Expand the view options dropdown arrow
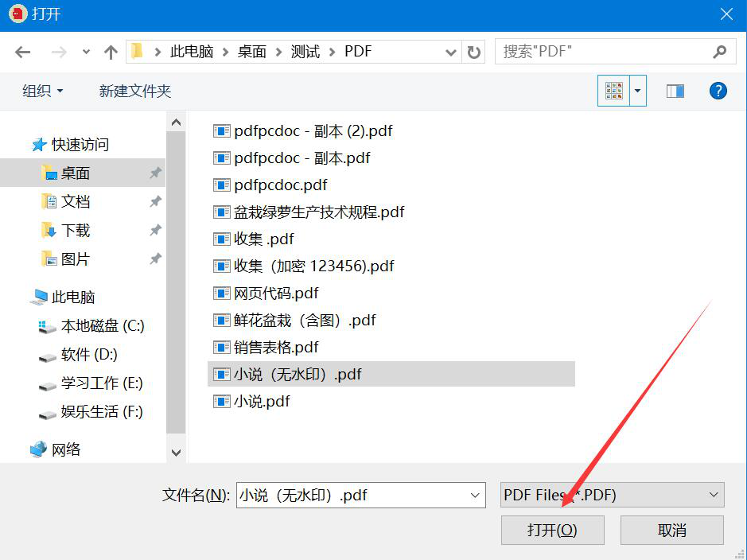Viewport: 747px width, 560px height. pos(638,91)
